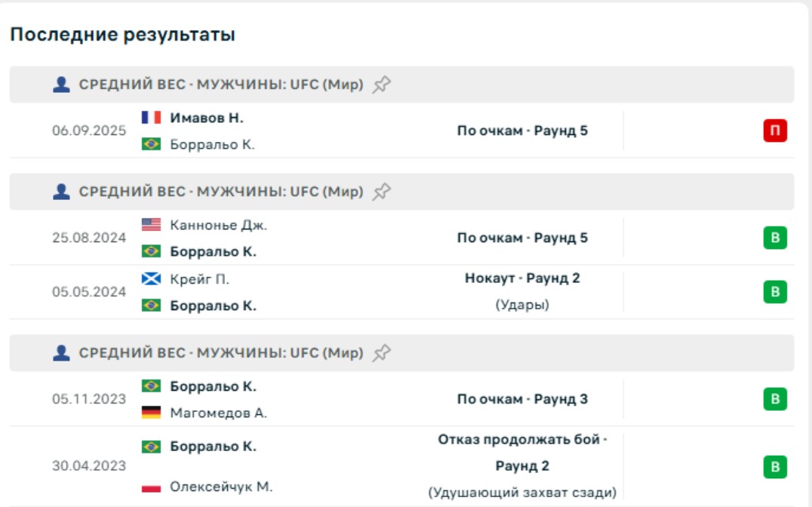The image size is (812, 507).
Task: Click green В badge for Каннонье fight
Action: click(775, 238)
